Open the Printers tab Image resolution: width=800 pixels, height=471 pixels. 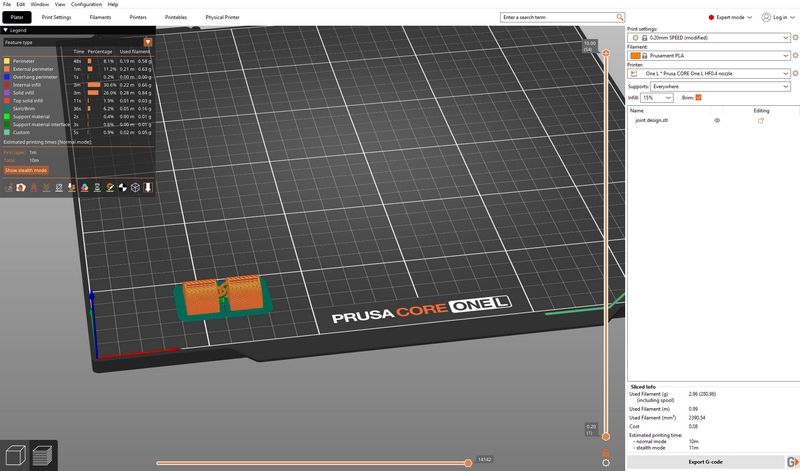(x=138, y=17)
